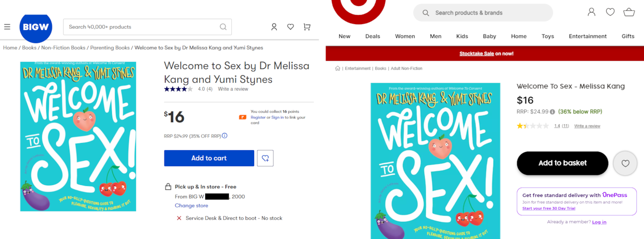The height and width of the screenshot is (239, 644).
Task: Click the BIG W logo
Action: coord(36,27)
